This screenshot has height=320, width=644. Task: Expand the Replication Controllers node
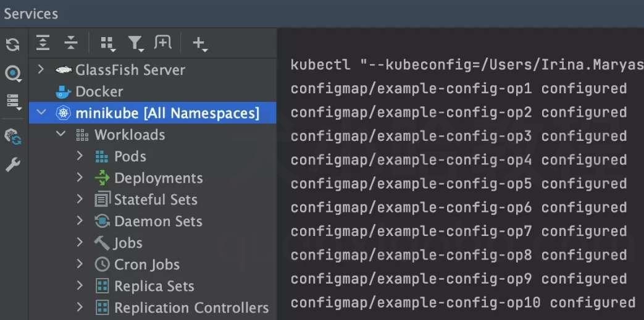tap(80, 307)
